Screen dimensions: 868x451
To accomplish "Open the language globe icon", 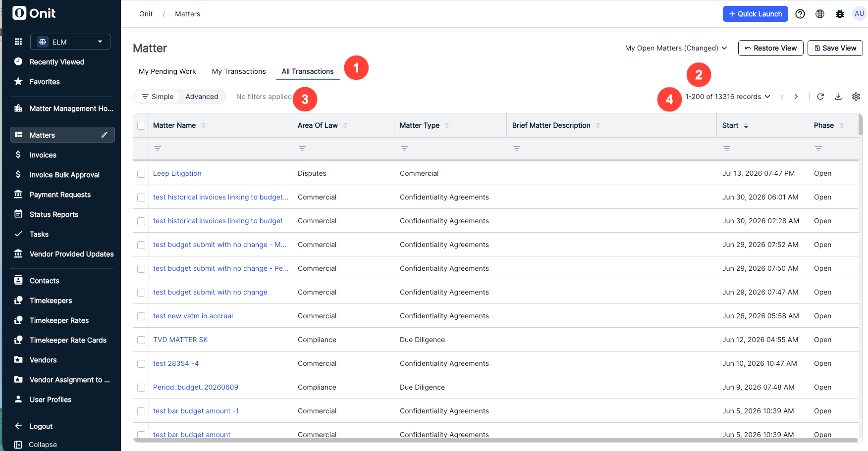I will point(820,14).
